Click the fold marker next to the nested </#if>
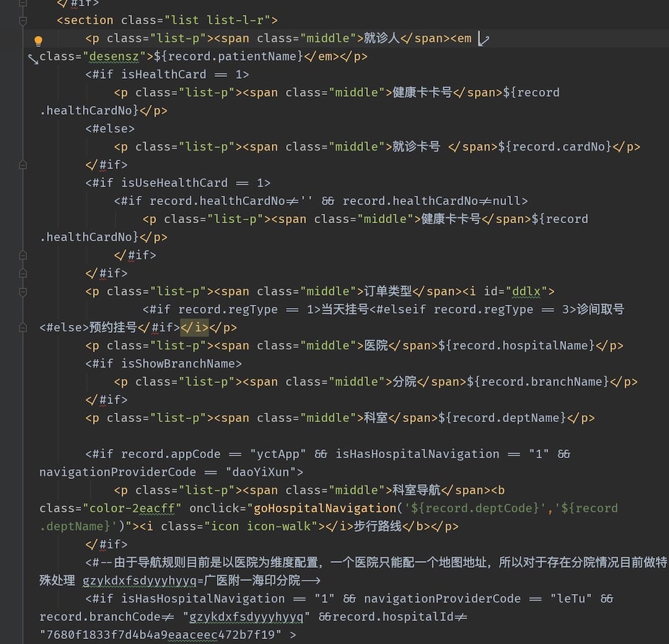The image size is (669, 644). coord(23,255)
